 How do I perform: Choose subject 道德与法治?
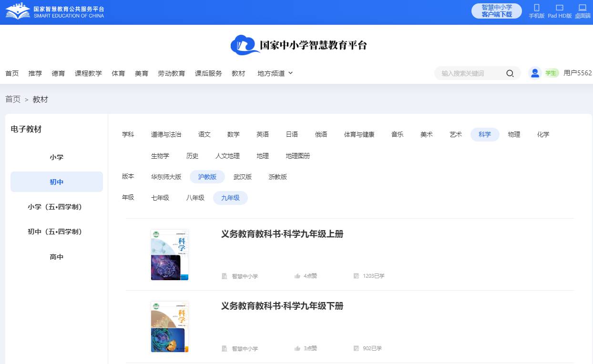click(x=166, y=134)
